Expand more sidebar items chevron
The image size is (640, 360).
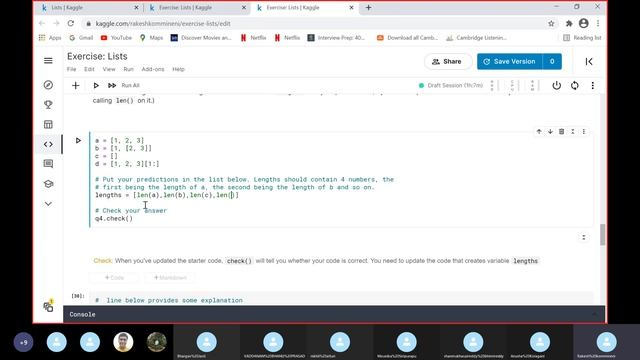coord(48,204)
